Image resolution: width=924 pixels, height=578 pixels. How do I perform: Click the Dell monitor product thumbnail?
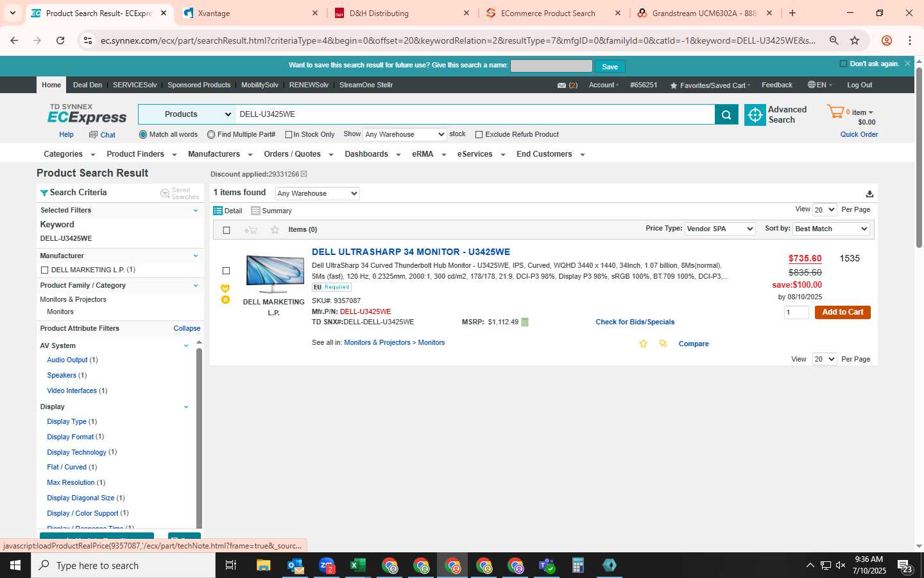275,274
